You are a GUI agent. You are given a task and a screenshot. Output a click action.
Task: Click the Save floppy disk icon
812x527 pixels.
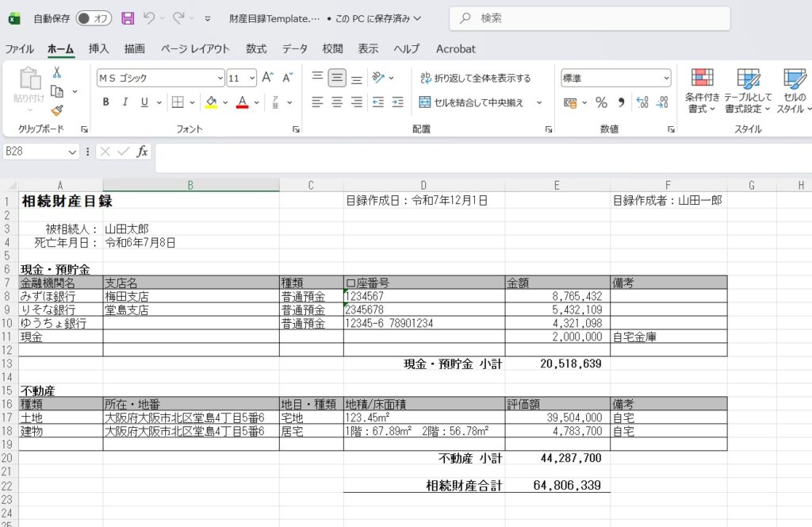click(x=128, y=17)
